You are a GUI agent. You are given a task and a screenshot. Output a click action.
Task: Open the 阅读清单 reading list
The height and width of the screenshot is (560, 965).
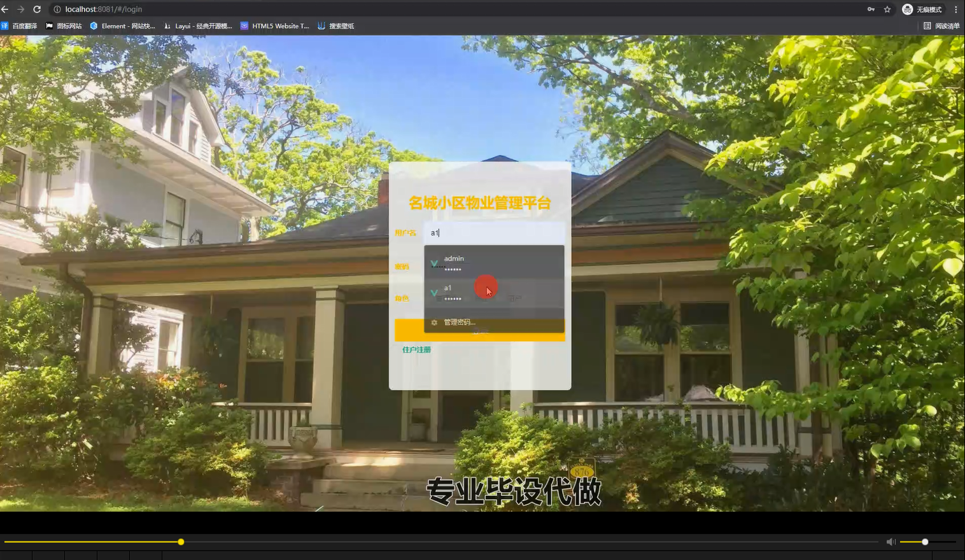tap(943, 25)
